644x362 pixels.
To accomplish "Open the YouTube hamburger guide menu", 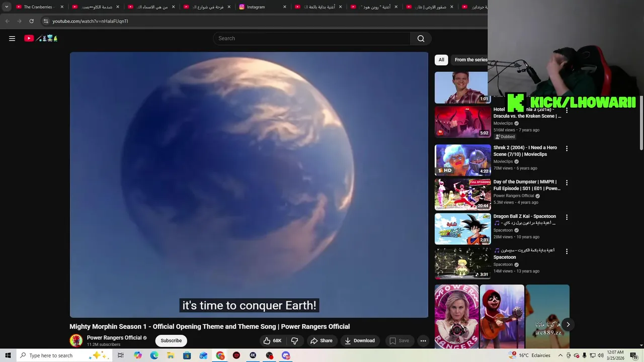I will (x=12, y=38).
